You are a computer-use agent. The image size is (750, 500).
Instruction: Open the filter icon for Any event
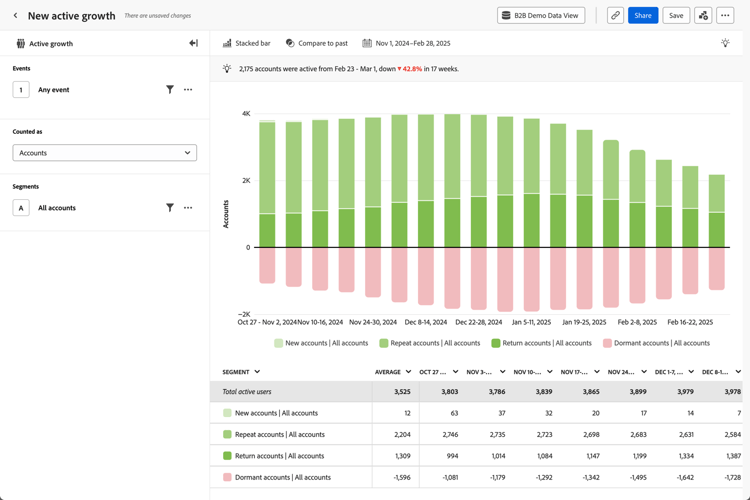coord(170,90)
